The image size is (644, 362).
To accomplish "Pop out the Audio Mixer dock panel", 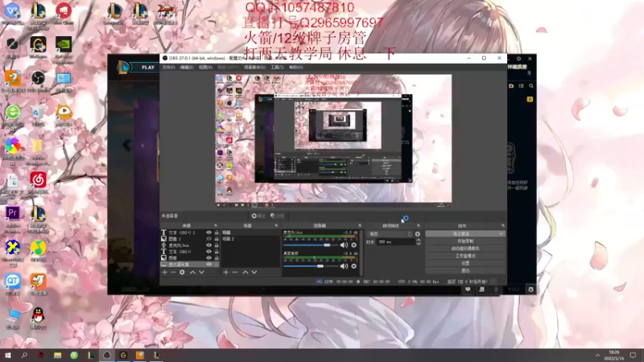I will pyautogui.click(x=360, y=226).
